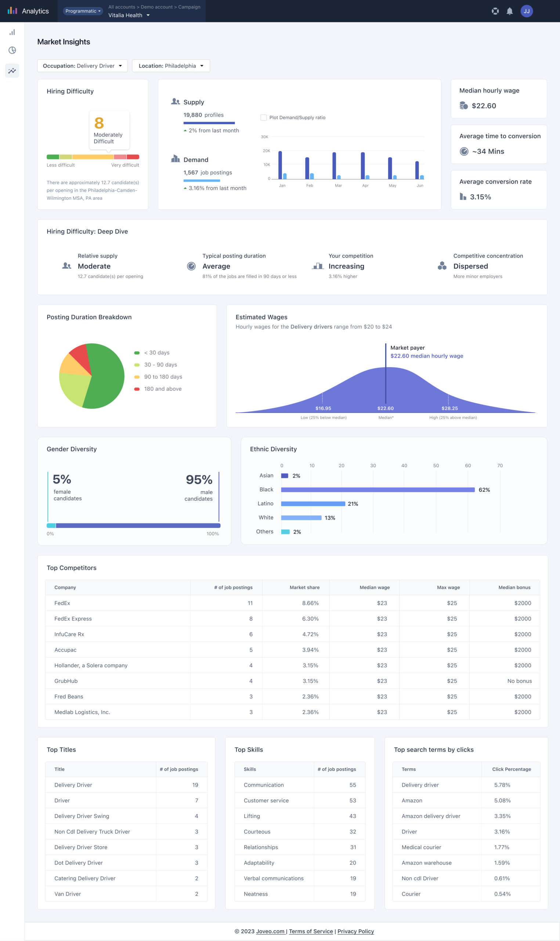Open the bar chart sidebar icon
The height and width of the screenshot is (941, 560).
[x=12, y=32]
